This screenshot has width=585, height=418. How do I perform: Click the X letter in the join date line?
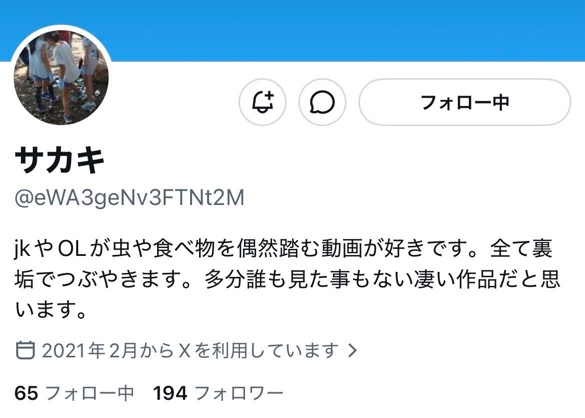185,350
